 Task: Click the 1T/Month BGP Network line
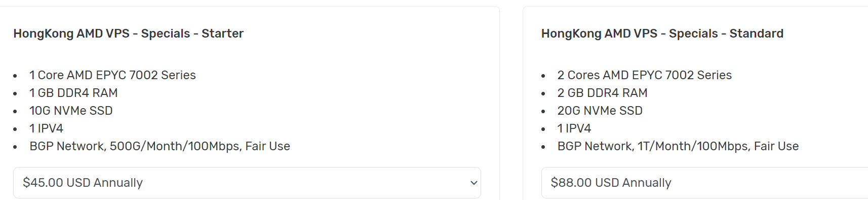pyautogui.click(x=678, y=146)
